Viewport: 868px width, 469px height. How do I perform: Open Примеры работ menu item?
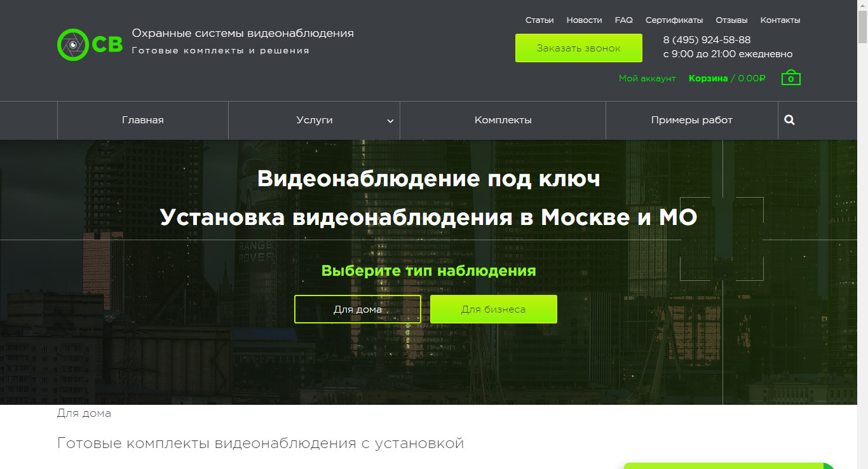(692, 120)
